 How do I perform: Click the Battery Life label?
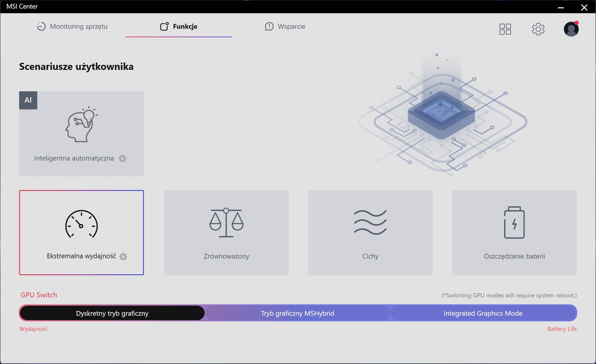562,329
